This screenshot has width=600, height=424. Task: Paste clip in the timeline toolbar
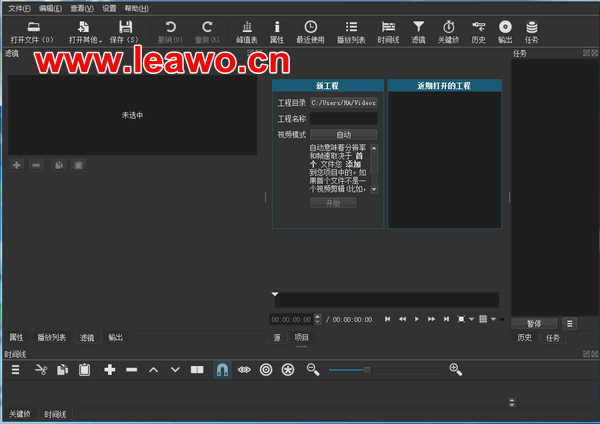[x=84, y=370]
